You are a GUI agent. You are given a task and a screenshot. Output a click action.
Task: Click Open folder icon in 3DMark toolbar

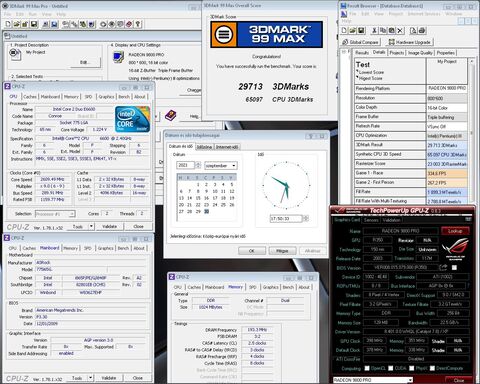(17, 24)
